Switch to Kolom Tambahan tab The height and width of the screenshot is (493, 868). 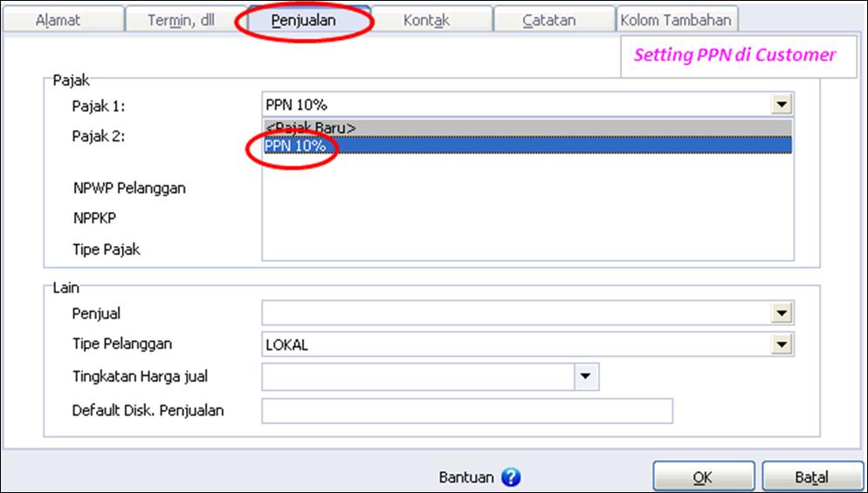point(677,20)
